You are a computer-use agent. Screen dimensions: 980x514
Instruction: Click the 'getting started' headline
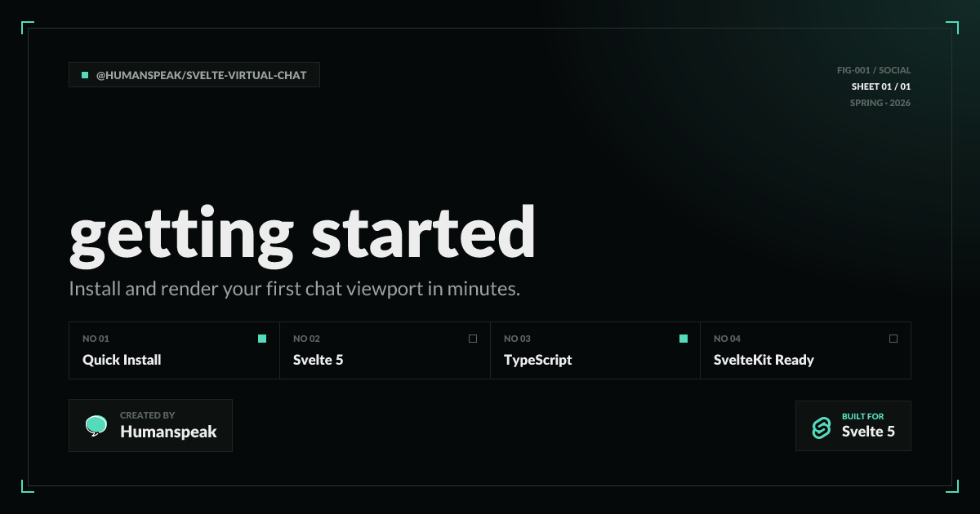pyautogui.click(x=302, y=235)
